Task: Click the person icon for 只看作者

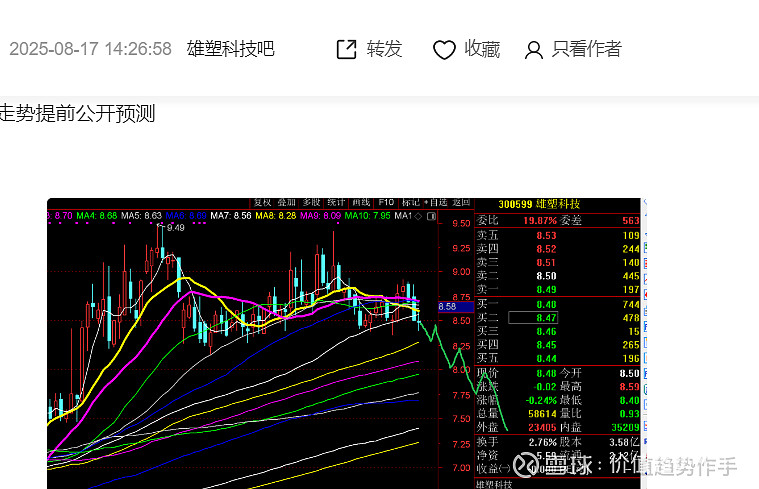Action: pyautogui.click(x=533, y=50)
